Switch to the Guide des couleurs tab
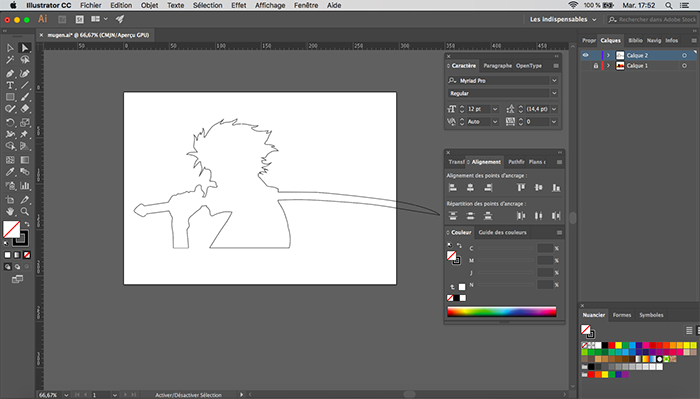The width and height of the screenshot is (700, 399). point(502,233)
